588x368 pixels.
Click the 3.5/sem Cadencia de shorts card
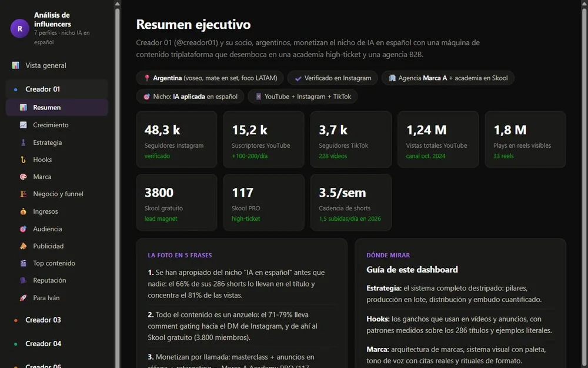pos(351,203)
